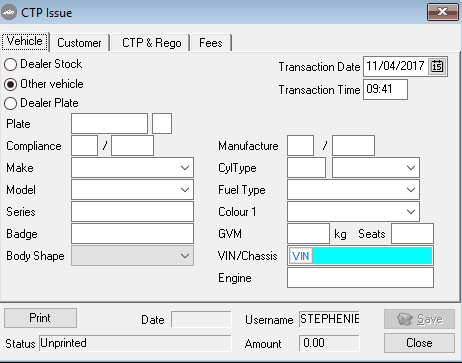
Task: Click the Manufacture year field
Action: click(353, 146)
